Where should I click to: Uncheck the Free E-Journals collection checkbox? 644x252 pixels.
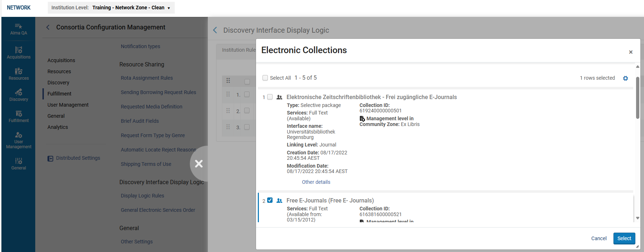pyautogui.click(x=270, y=200)
